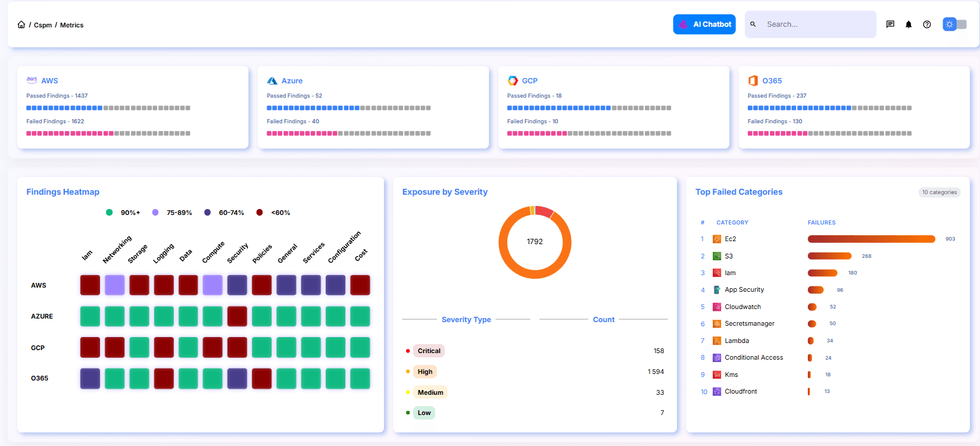
Task: Select the Low severity badge
Action: pos(424,413)
